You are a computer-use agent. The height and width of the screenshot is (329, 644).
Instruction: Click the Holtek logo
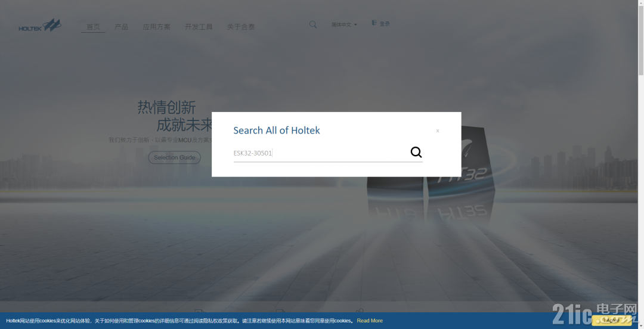[x=40, y=26]
